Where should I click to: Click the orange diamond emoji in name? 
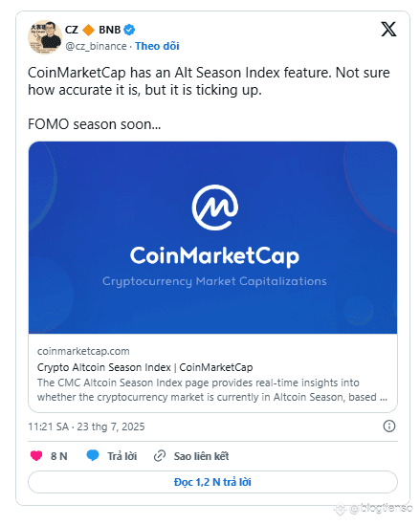[x=88, y=30]
